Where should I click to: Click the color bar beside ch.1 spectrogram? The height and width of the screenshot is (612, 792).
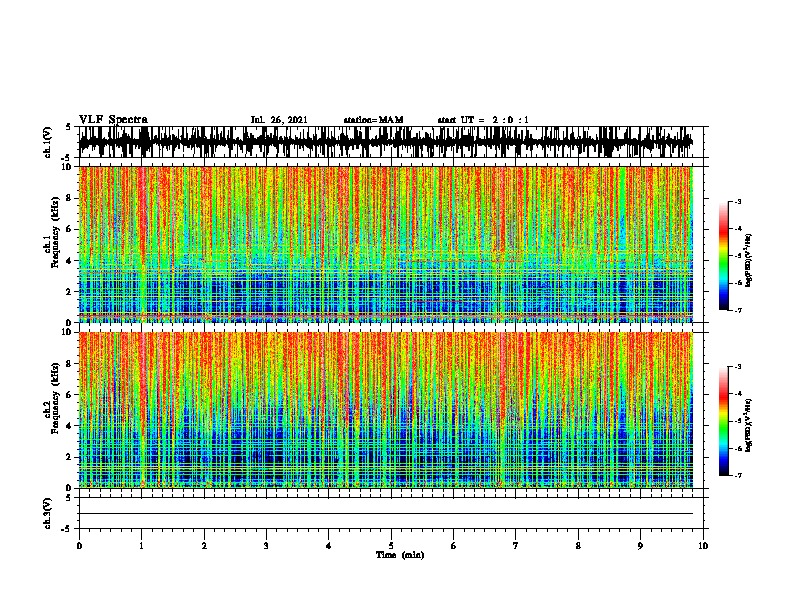pyautogui.click(x=724, y=256)
